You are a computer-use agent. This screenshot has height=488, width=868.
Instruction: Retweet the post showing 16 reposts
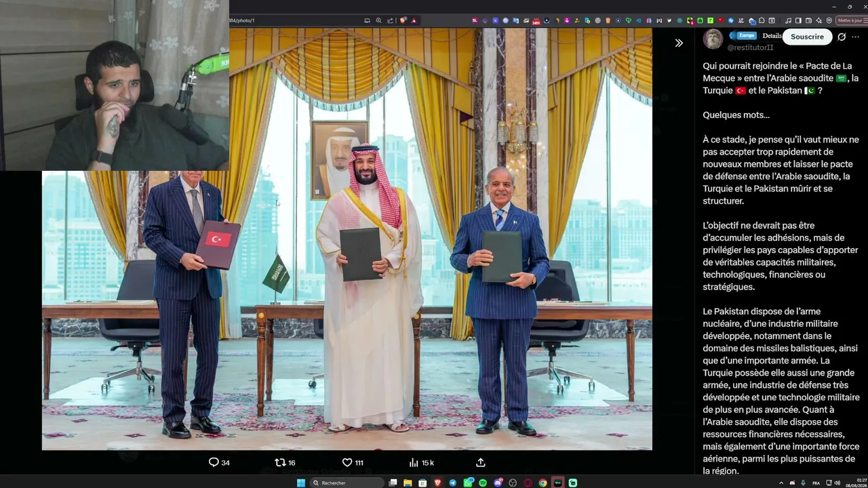coord(285,462)
